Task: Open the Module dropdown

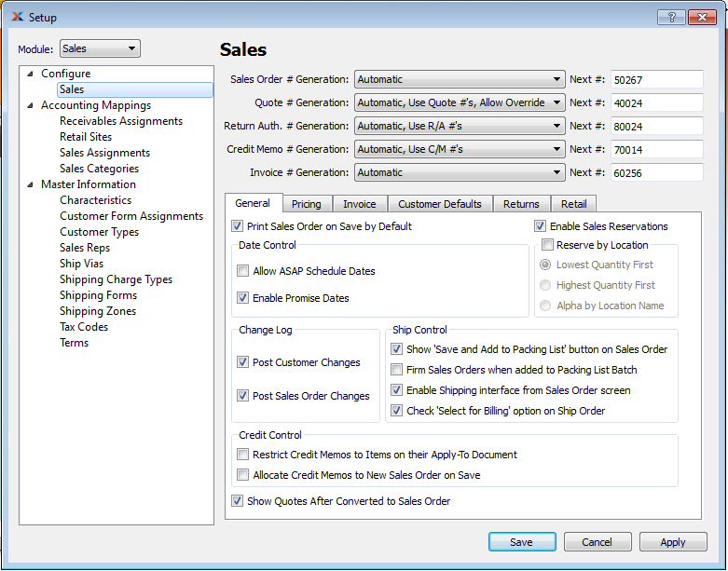Action: coord(100,48)
